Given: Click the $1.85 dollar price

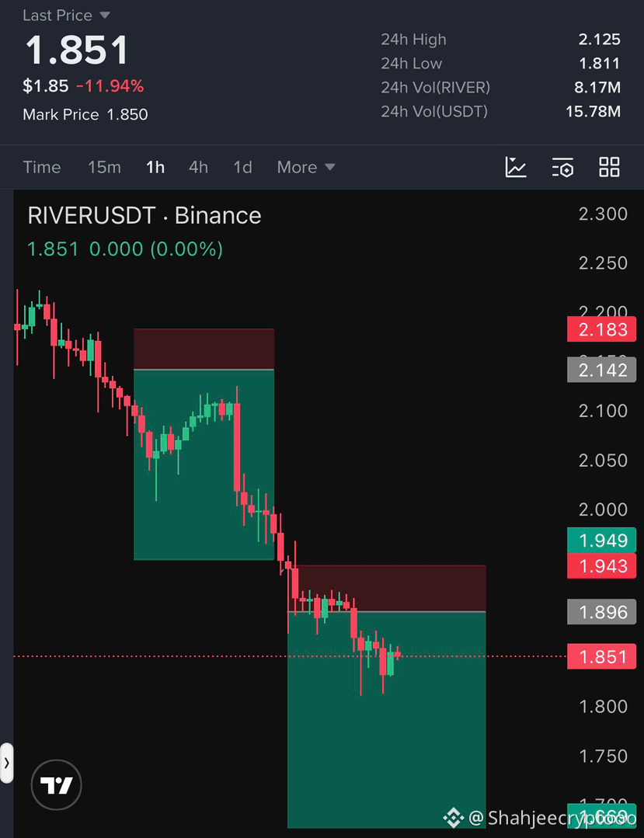Looking at the screenshot, I should click(46, 86).
